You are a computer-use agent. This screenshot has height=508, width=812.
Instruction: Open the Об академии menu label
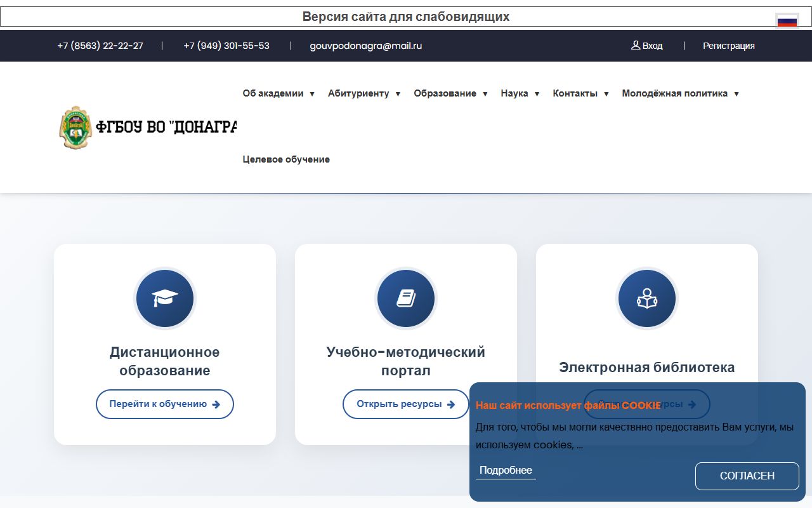click(x=273, y=93)
